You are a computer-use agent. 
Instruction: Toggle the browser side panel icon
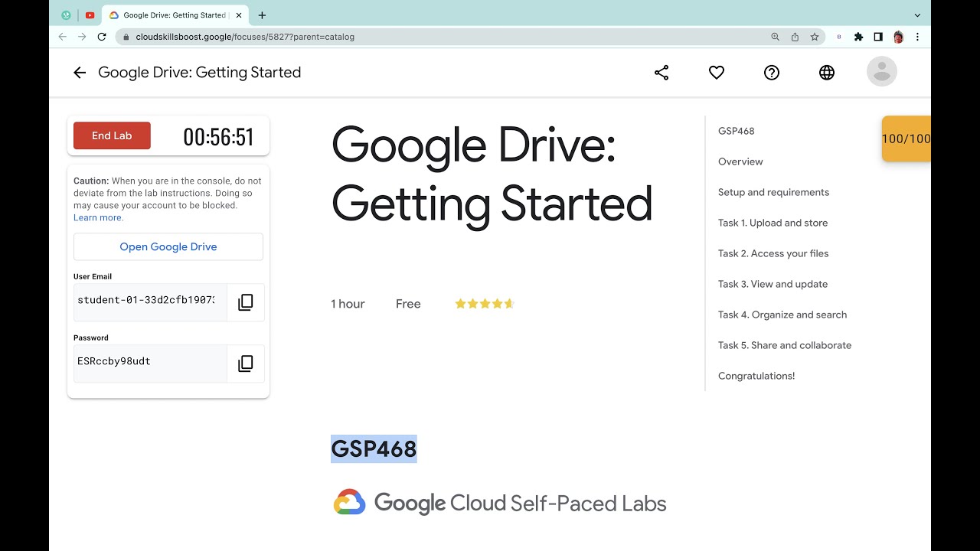point(878,37)
